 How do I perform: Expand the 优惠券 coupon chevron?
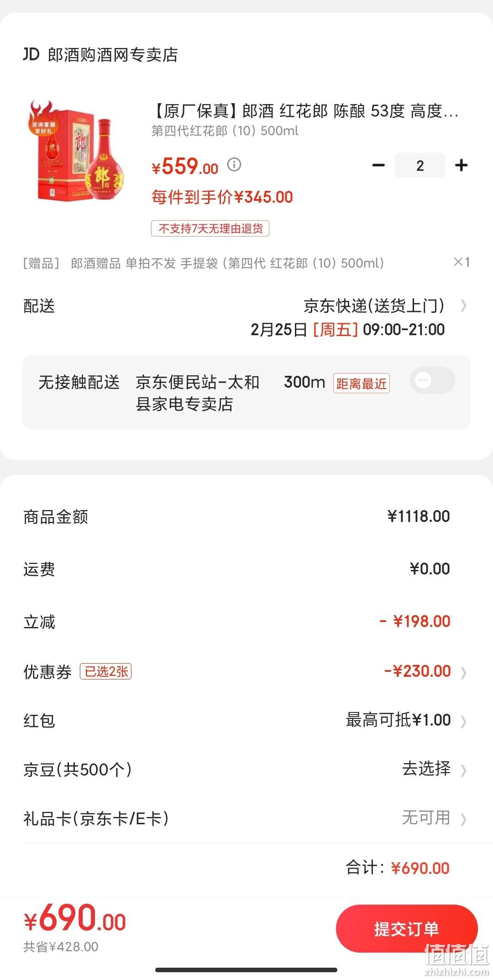pyautogui.click(x=463, y=673)
